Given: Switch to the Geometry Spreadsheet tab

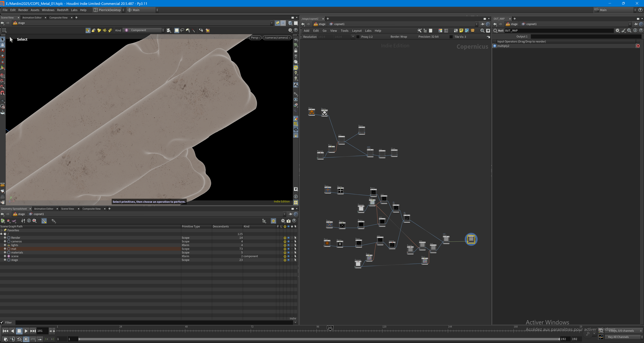Looking at the screenshot, I should pyautogui.click(x=14, y=209).
